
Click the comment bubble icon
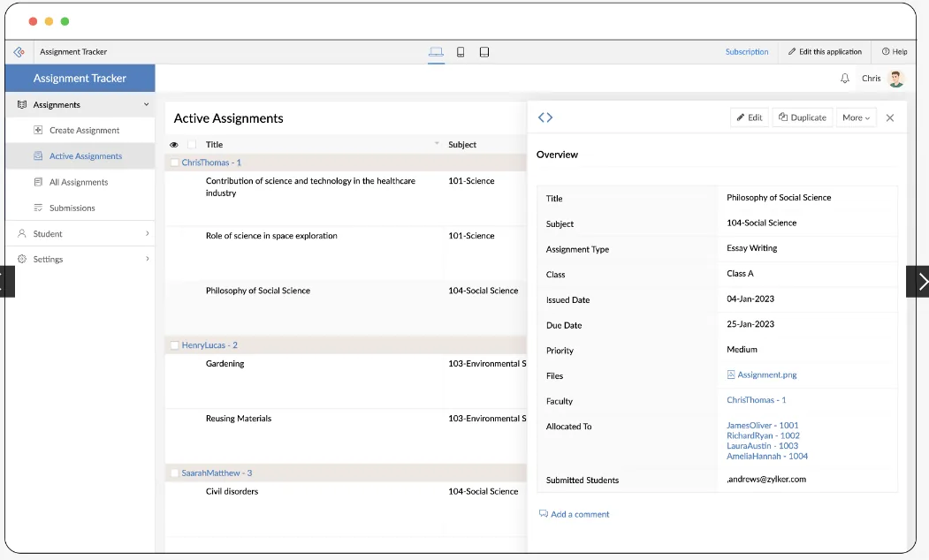pyautogui.click(x=544, y=514)
